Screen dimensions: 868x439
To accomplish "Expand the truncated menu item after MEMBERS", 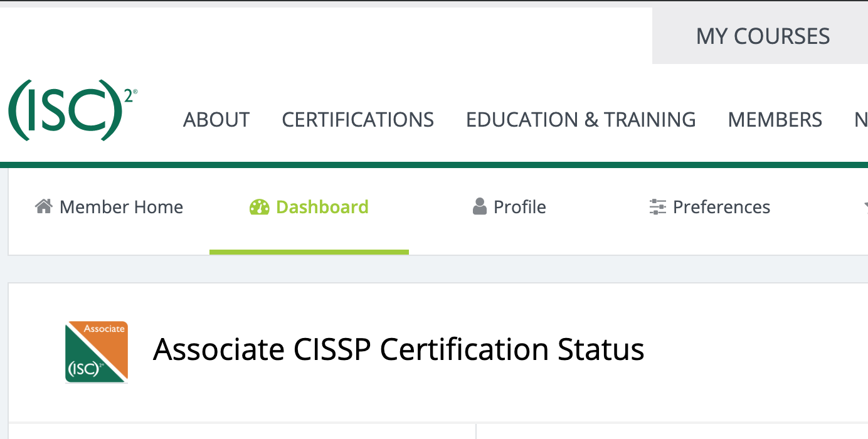I will [x=862, y=119].
